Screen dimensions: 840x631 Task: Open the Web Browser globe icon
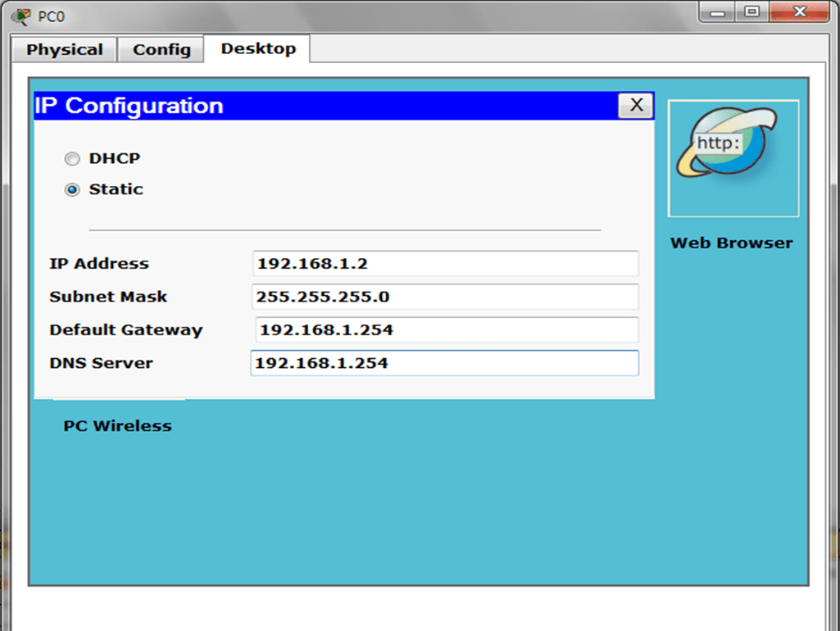coord(733,157)
